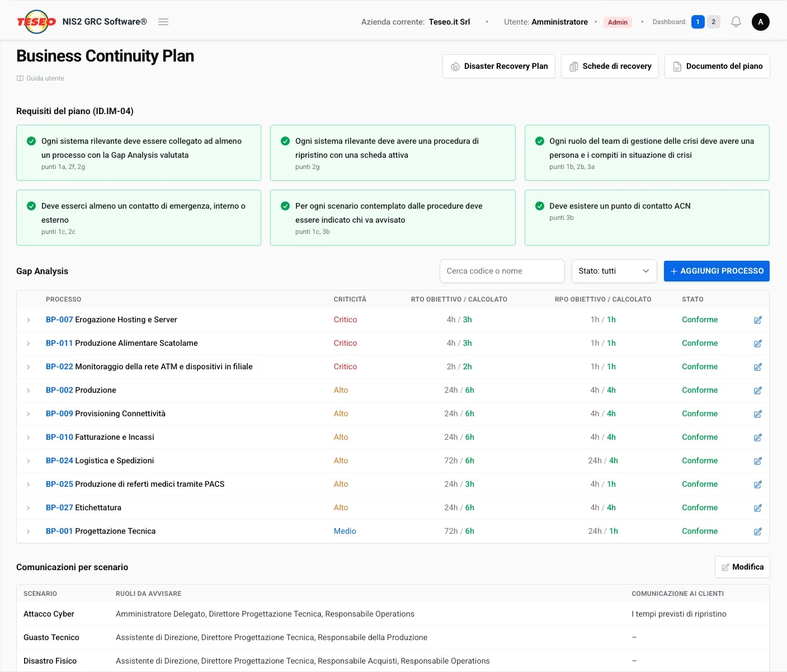Expand the BP-011 row chevron
Viewport: 787px width, 672px height.
point(28,344)
